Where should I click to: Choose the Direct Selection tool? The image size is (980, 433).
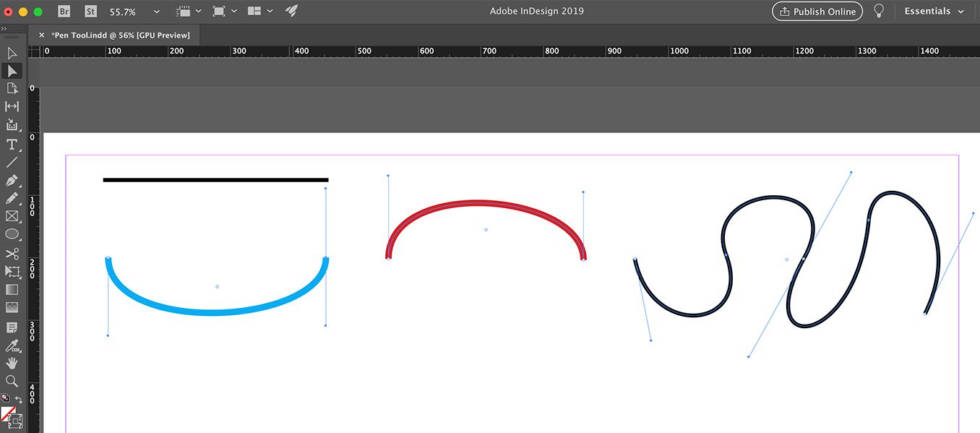click(x=12, y=71)
